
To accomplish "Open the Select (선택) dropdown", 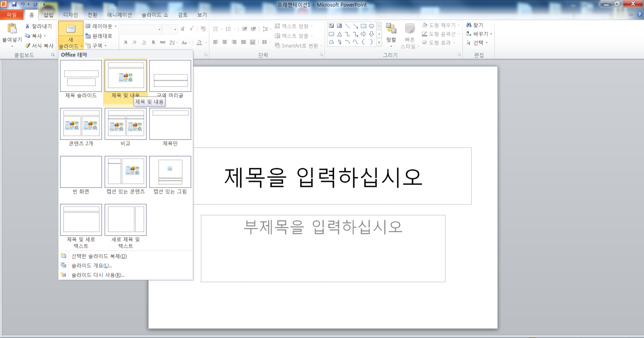I will click(x=477, y=43).
